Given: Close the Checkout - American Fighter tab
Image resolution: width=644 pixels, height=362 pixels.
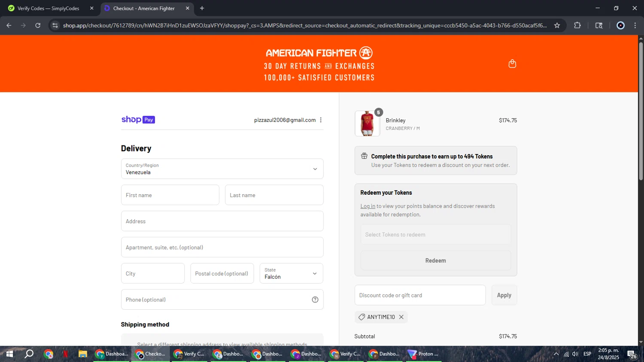Looking at the screenshot, I should [x=188, y=8].
